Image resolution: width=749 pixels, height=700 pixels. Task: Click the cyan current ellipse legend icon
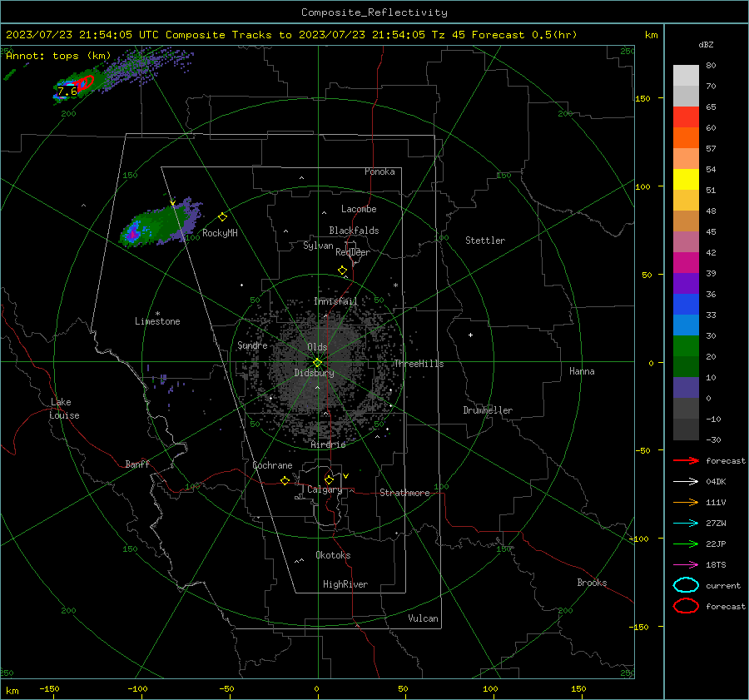pos(686,585)
